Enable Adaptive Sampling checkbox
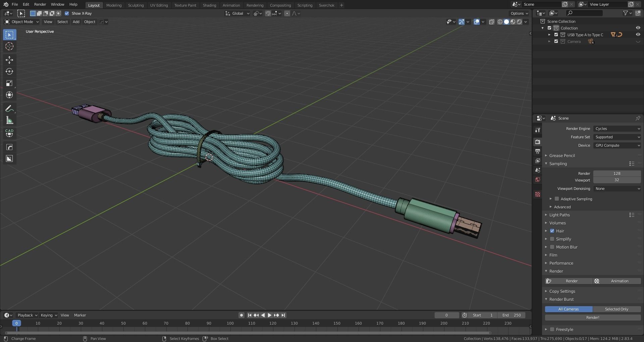This screenshot has height=342, width=644. coord(557,199)
